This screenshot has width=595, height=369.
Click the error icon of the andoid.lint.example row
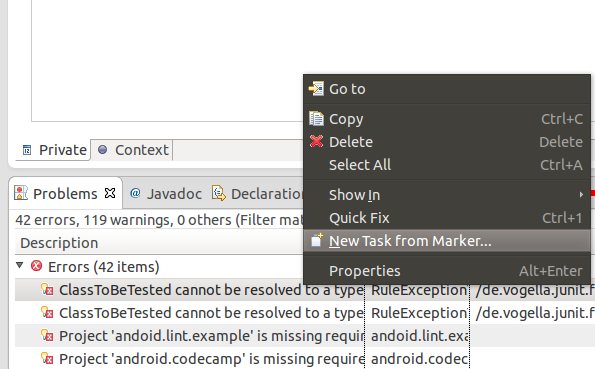tap(47, 335)
